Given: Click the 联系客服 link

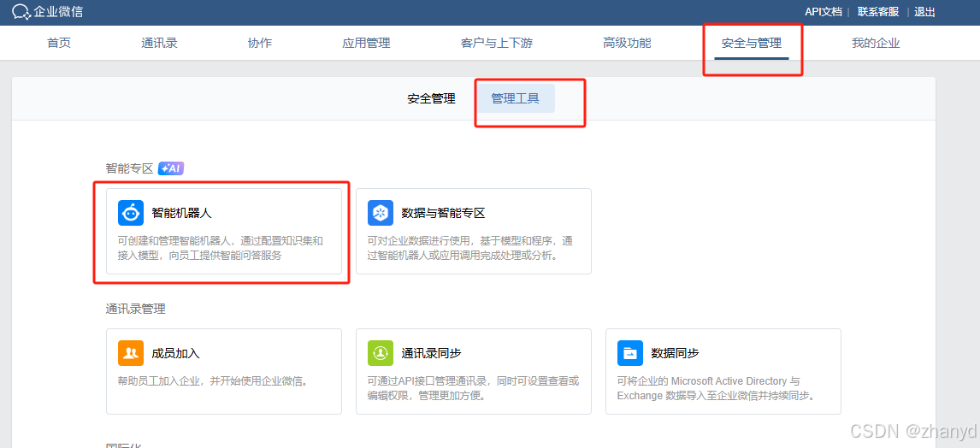Looking at the screenshot, I should (878, 12).
